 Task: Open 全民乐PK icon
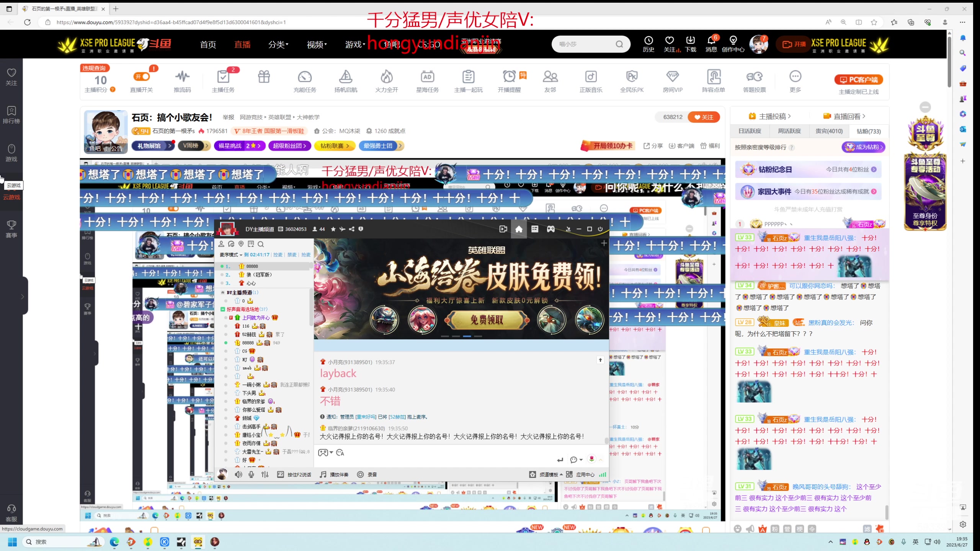click(x=632, y=77)
